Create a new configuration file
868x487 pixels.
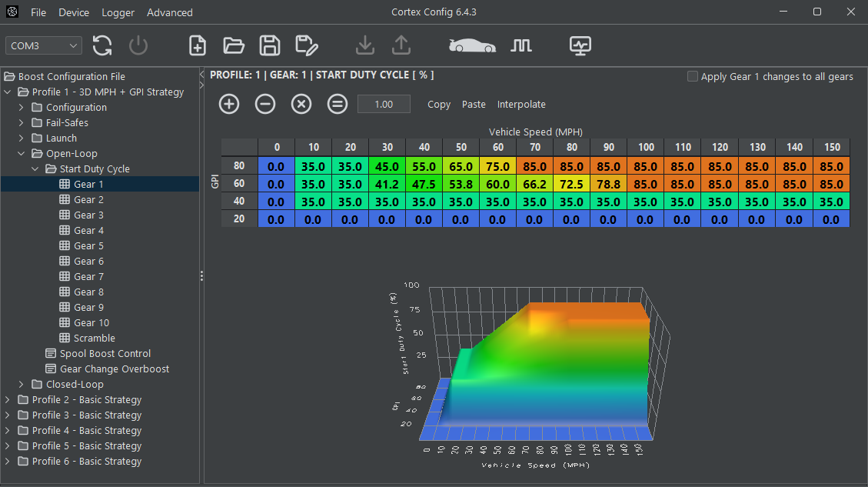click(x=198, y=45)
